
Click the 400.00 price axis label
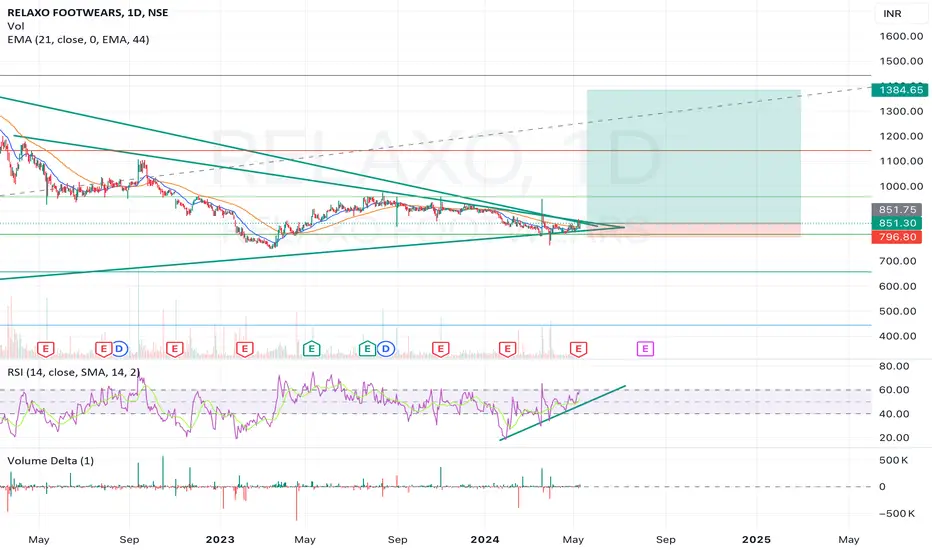[898, 335]
